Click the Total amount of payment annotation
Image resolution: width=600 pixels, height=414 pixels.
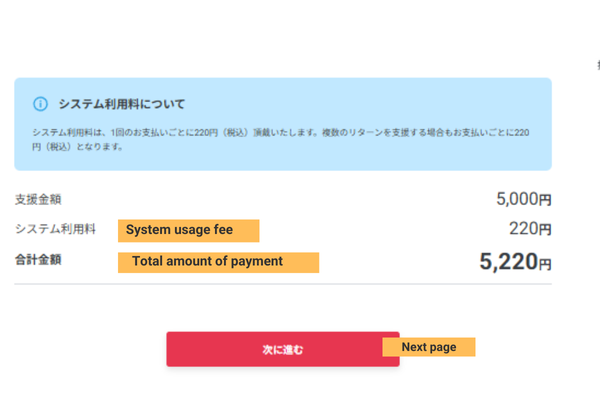(218, 262)
